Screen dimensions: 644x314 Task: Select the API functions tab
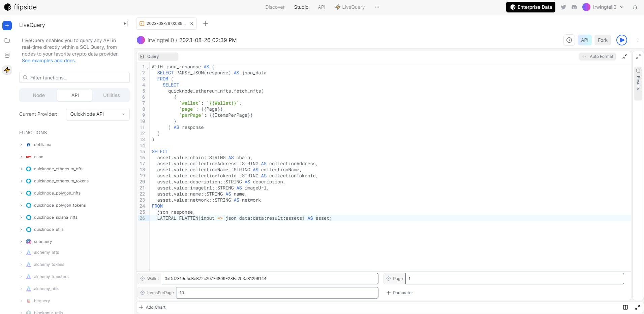tap(75, 95)
